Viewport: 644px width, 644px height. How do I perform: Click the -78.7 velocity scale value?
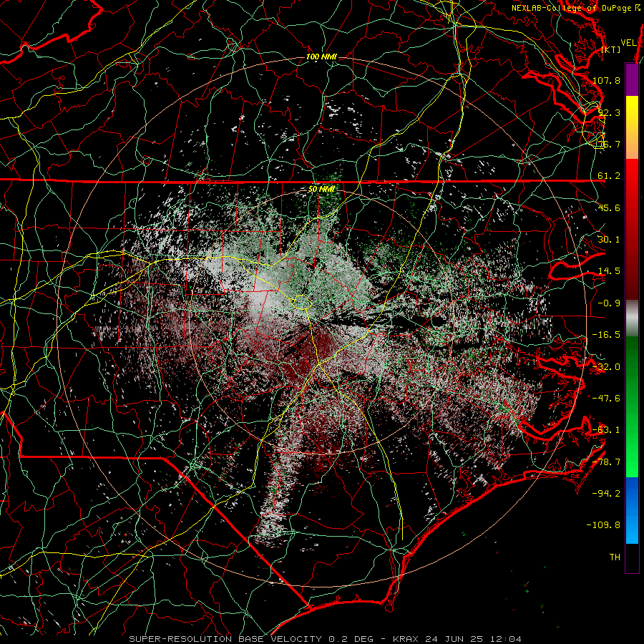tap(606, 462)
